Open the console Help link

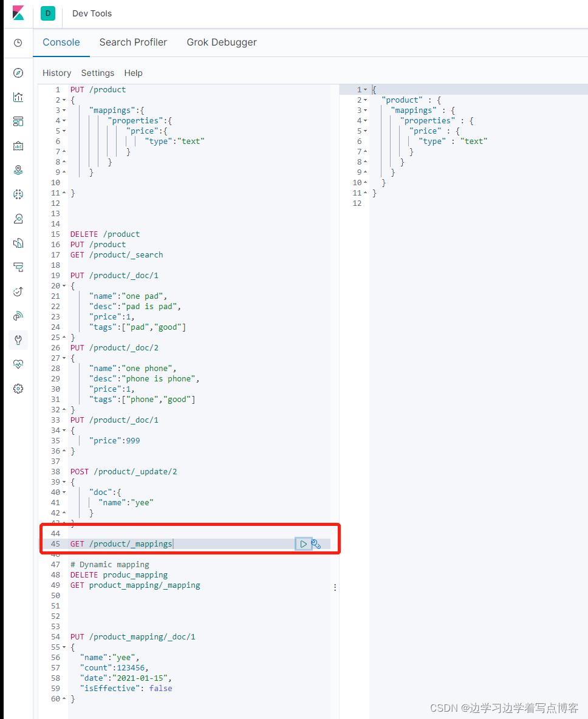coord(133,73)
